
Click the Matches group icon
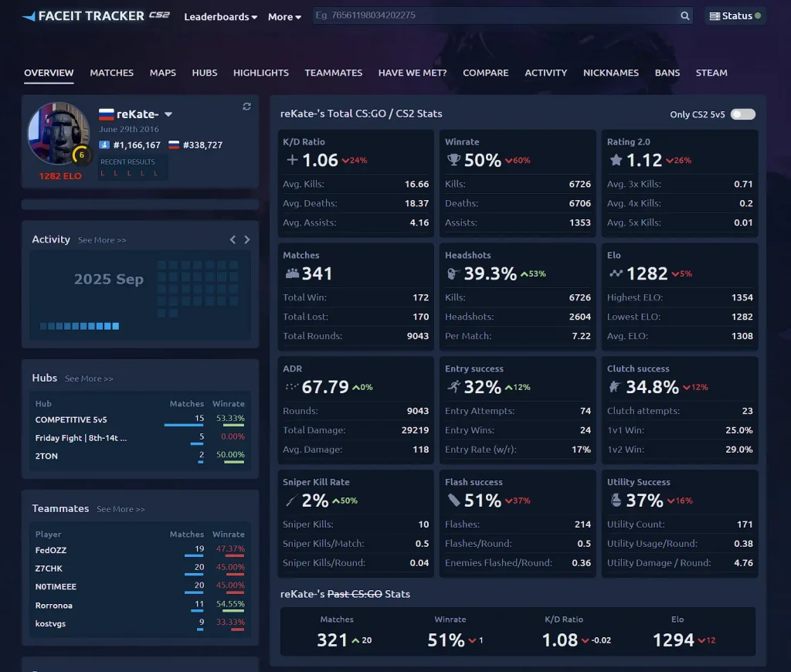pos(292,273)
